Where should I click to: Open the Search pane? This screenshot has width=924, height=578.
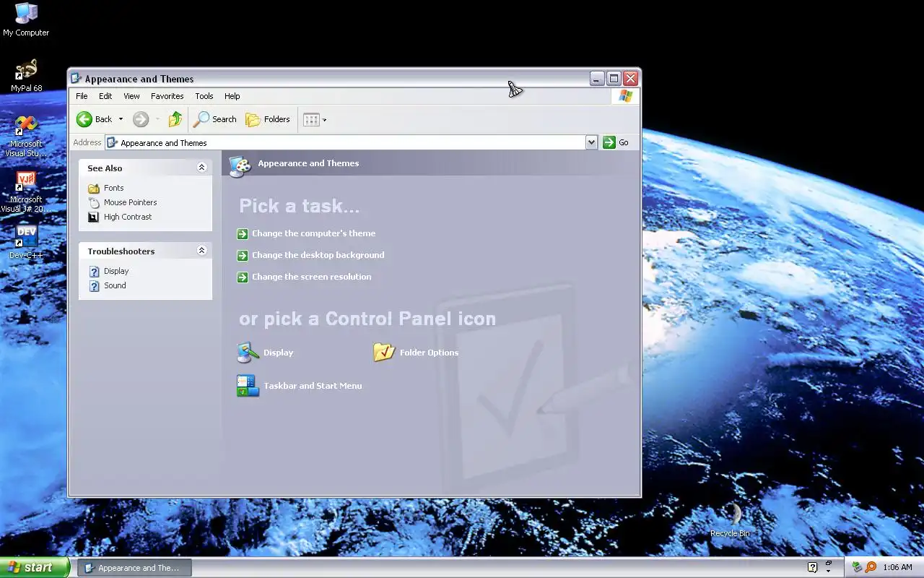[x=215, y=119]
